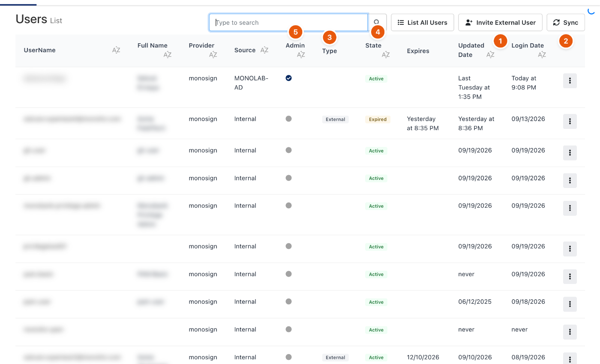This screenshot has height=364, width=600.
Task: Open row menu for user updated 06/12/2025
Action: [570, 304]
